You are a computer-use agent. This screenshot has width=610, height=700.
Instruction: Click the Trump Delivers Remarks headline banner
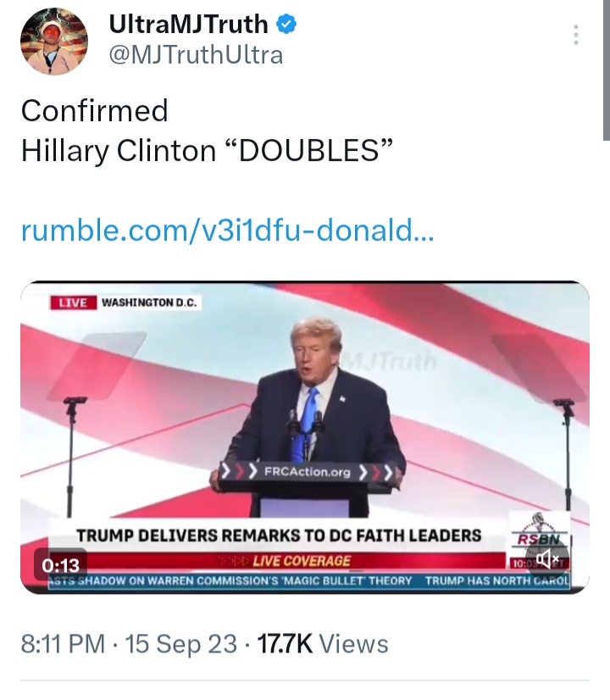279,536
